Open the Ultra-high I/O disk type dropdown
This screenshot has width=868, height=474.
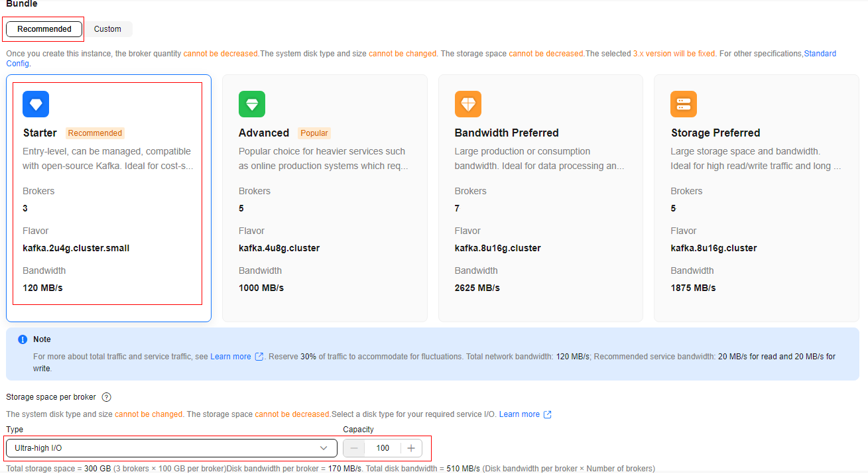click(171, 448)
